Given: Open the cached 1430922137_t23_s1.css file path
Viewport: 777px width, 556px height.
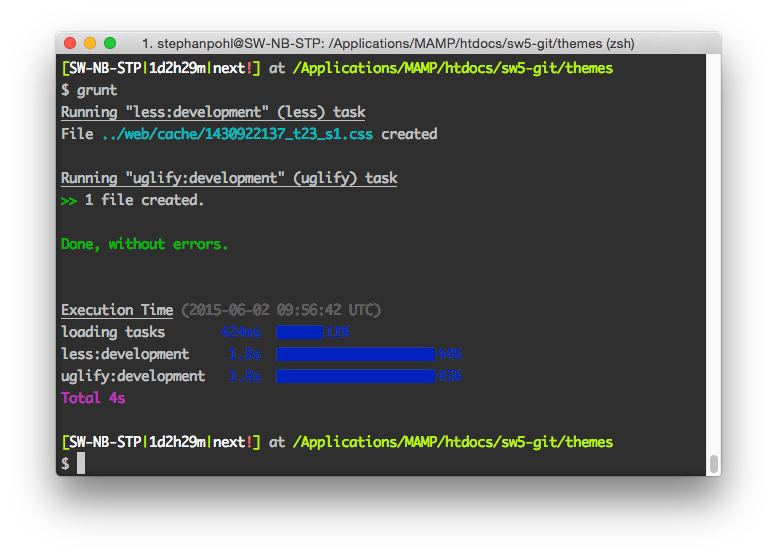Looking at the screenshot, I should [237, 134].
